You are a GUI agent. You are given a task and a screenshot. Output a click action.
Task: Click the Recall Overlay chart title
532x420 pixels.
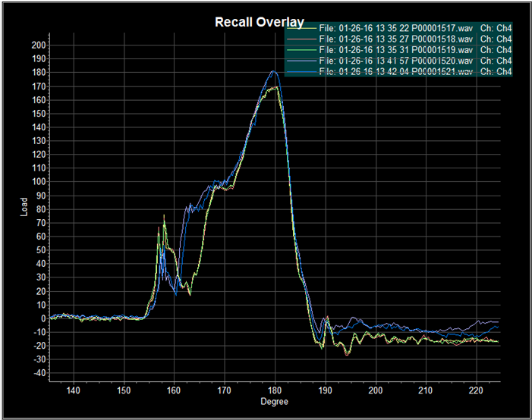pos(259,22)
